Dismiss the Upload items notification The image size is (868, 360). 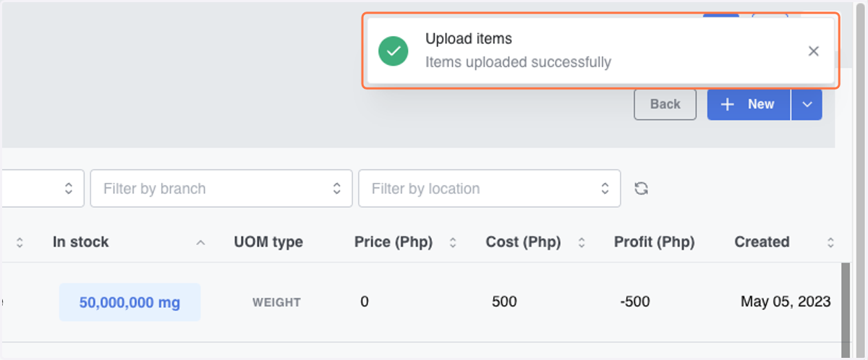[814, 51]
